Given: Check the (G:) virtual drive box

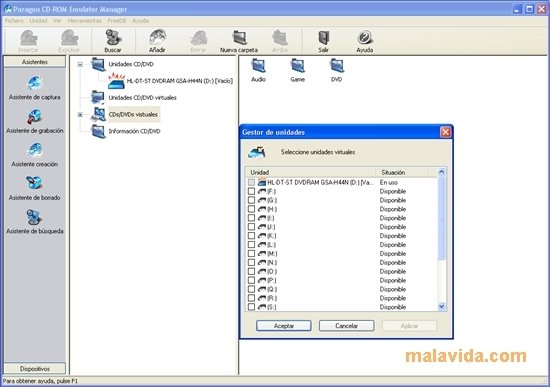Looking at the screenshot, I should pyautogui.click(x=251, y=200).
